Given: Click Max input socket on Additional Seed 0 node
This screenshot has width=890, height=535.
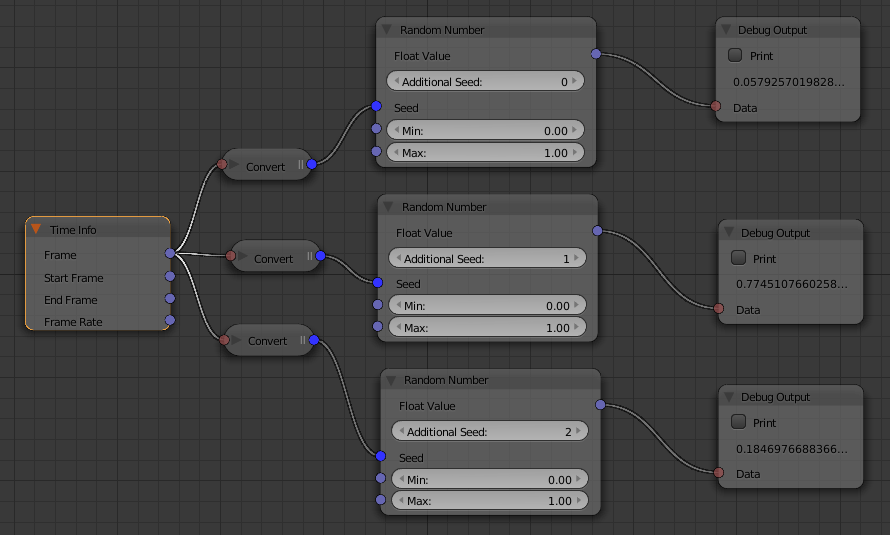Looking at the screenshot, I should 376,151.
